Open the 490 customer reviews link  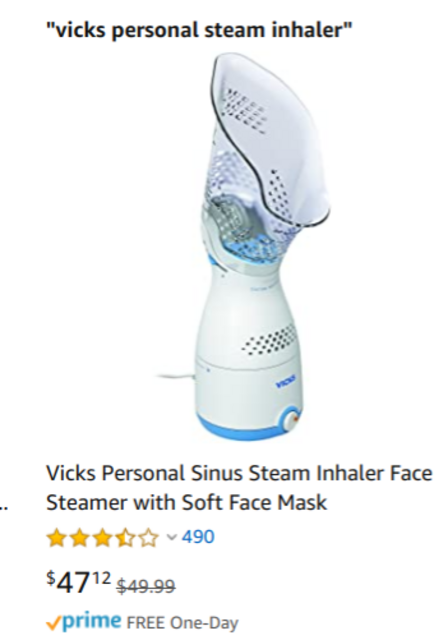coord(198,537)
